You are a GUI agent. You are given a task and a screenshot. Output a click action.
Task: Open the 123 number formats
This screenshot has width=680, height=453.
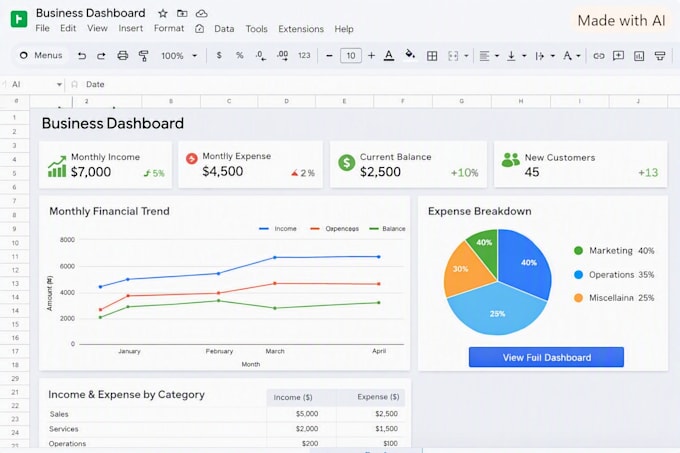[x=304, y=55]
